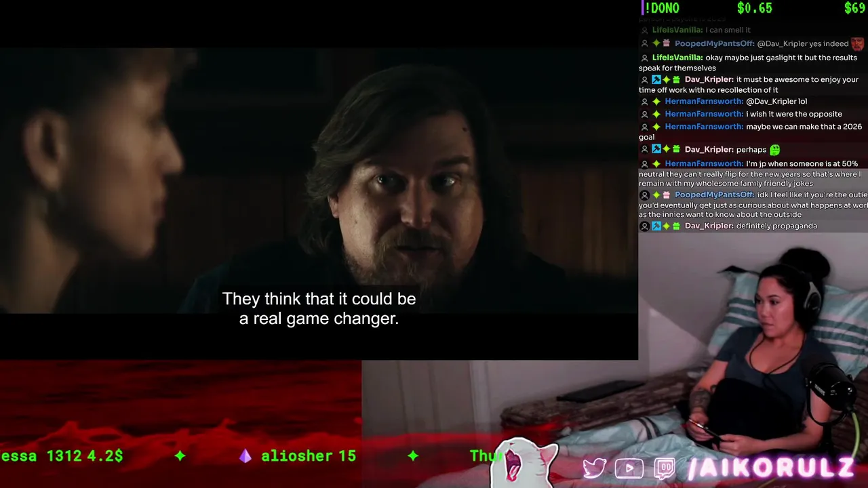Click PoopedMyPantsOff's name on 'idk I feel' message
The height and width of the screenshot is (488, 868).
pyautogui.click(x=714, y=195)
